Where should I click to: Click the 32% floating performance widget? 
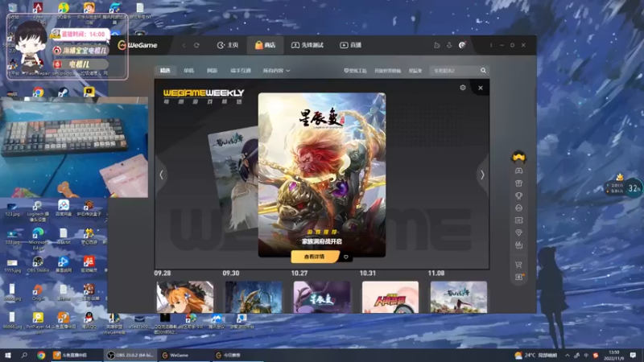pyautogui.click(x=634, y=188)
